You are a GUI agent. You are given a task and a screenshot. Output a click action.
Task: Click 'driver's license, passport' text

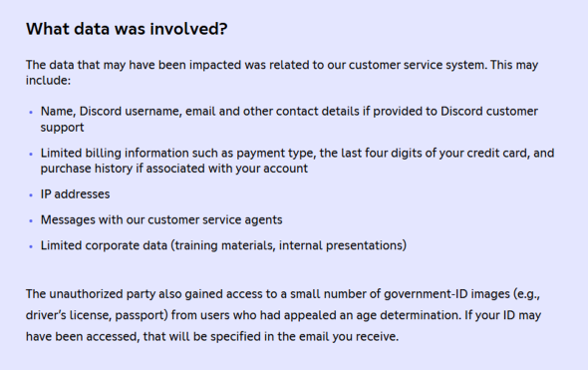click(x=97, y=315)
